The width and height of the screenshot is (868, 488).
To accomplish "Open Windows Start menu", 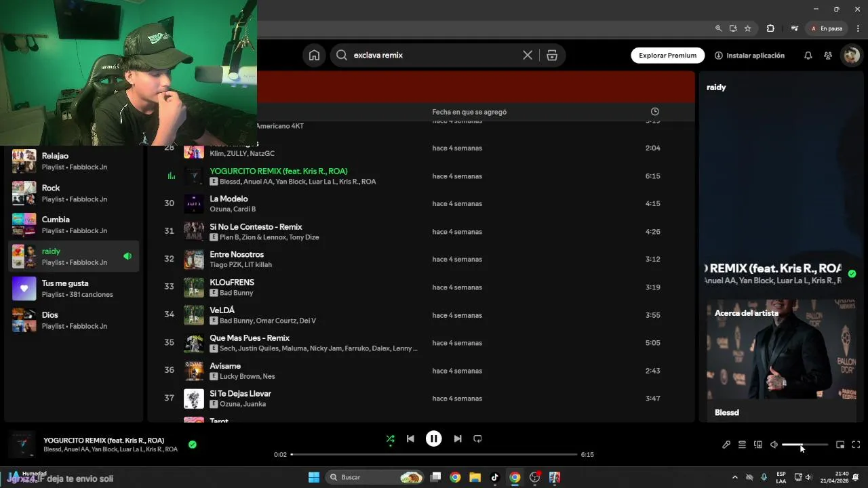I will click(x=314, y=477).
